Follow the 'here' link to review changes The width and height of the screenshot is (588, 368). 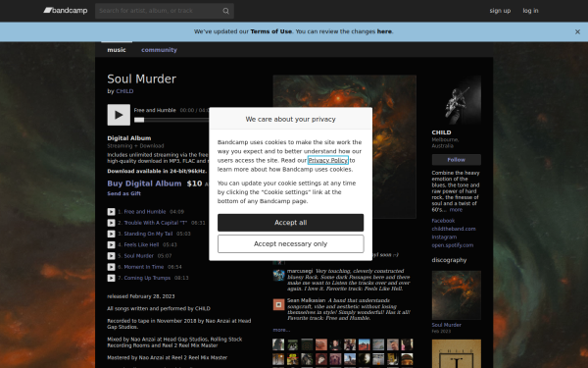coord(384,31)
